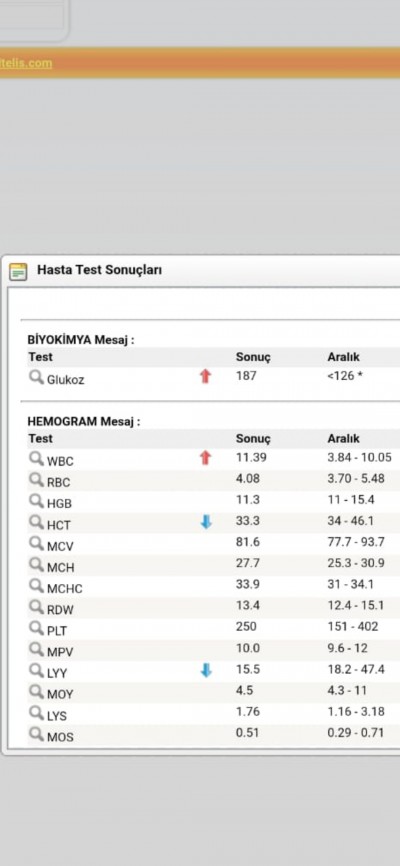
Task: Open the itelis.com link in orange bar
Action: (x=26, y=63)
